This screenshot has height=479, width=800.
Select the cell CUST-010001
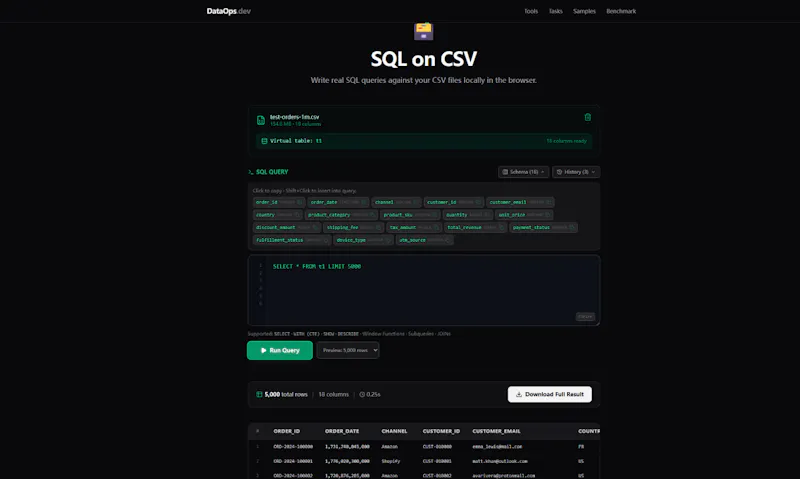coord(437,461)
